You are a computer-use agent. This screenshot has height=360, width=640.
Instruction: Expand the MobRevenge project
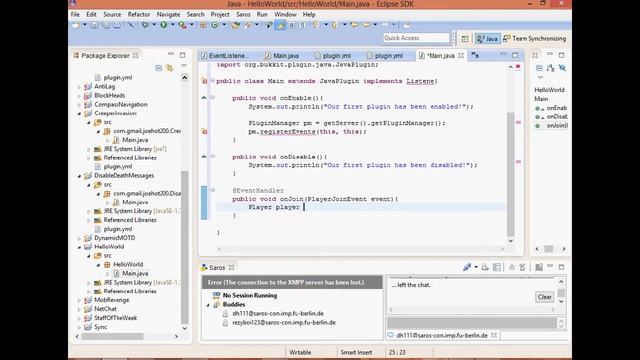point(79,300)
